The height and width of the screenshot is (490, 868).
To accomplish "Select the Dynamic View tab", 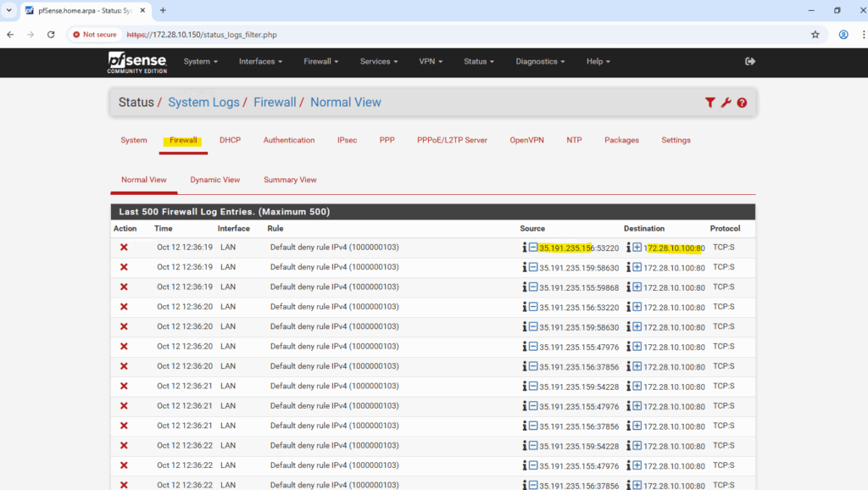I will tap(214, 180).
